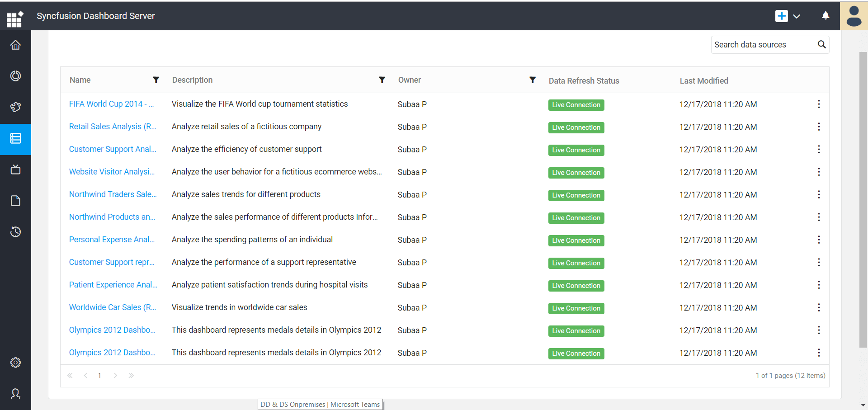Viewport: 868px width, 410px height.
Task: Click the vertical page scrollbar
Action: pos(863,199)
